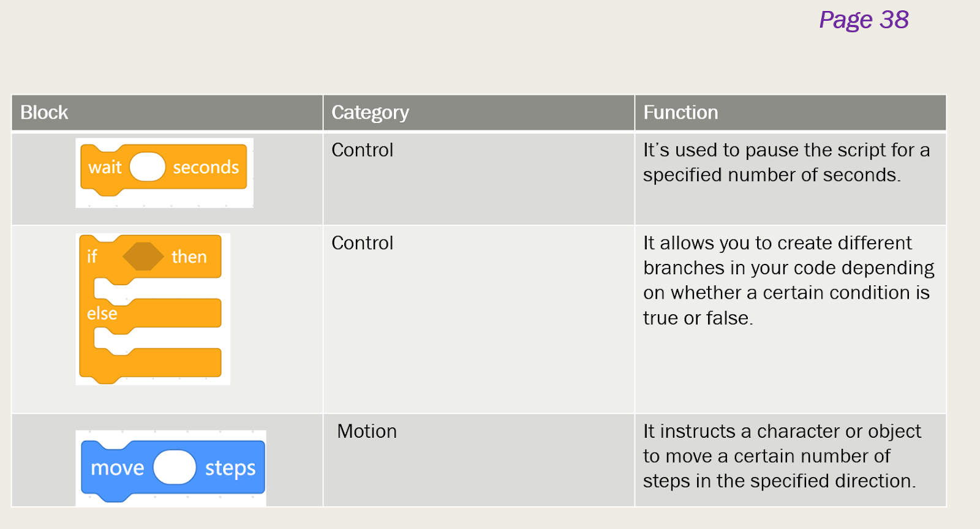Click the wait seconds block image

(164, 173)
